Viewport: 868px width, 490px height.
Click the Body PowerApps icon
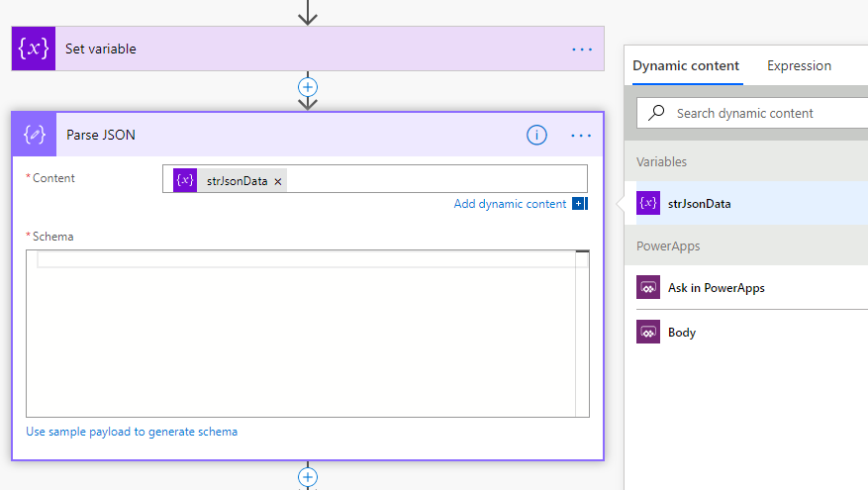coord(648,332)
